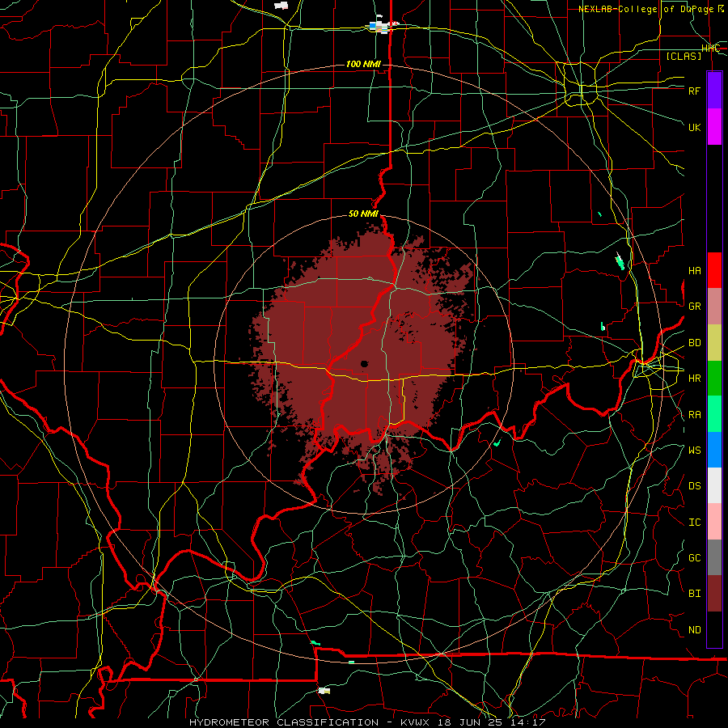The height and width of the screenshot is (728, 728).
Task: Click the "UK" legend label
Action: coord(695,127)
